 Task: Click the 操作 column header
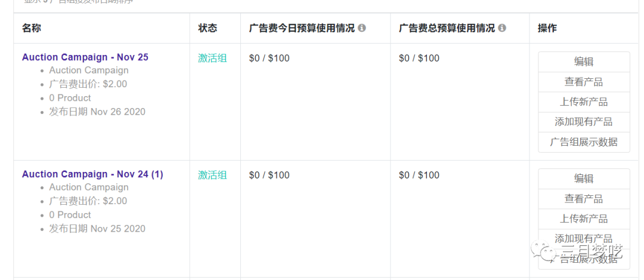click(x=547, y=28)
